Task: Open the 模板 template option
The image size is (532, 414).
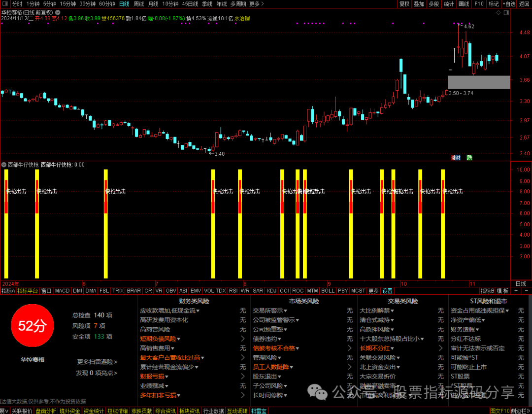Action: (x=503, y=291)
